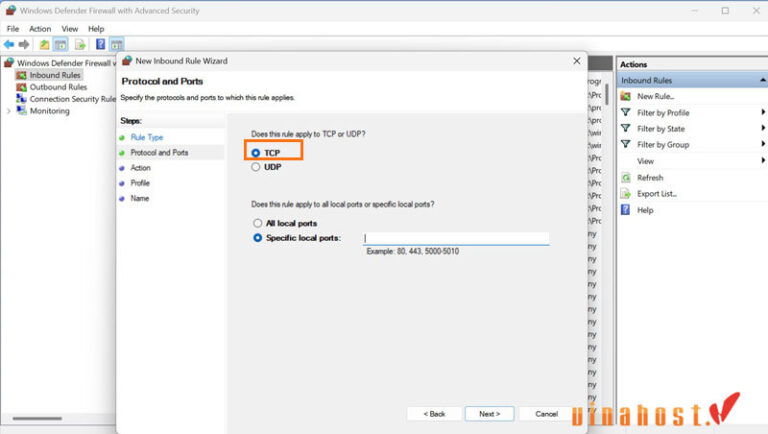
Task: Click the Filter by Profile funnel icon
Action: click(x=625, y=112)
